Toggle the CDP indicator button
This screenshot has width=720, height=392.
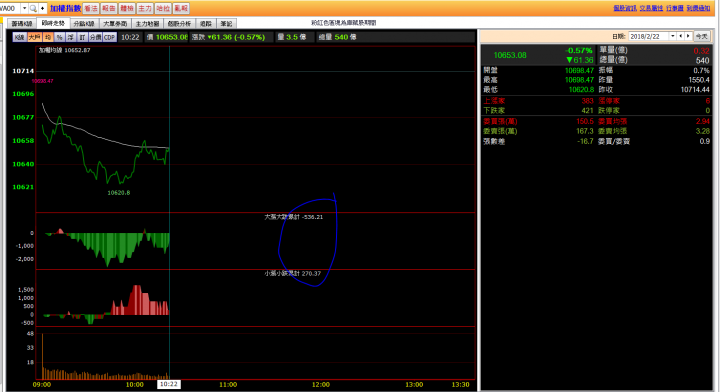109,37
